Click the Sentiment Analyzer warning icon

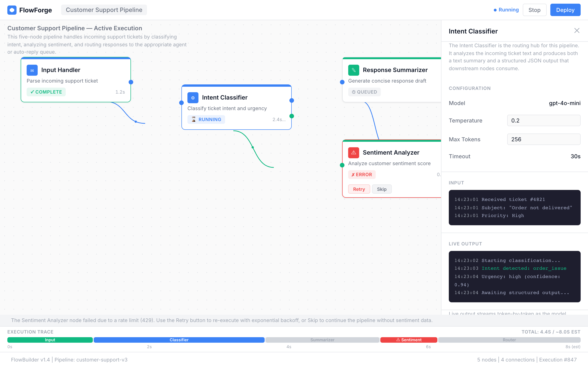click(x=353, y=153)
